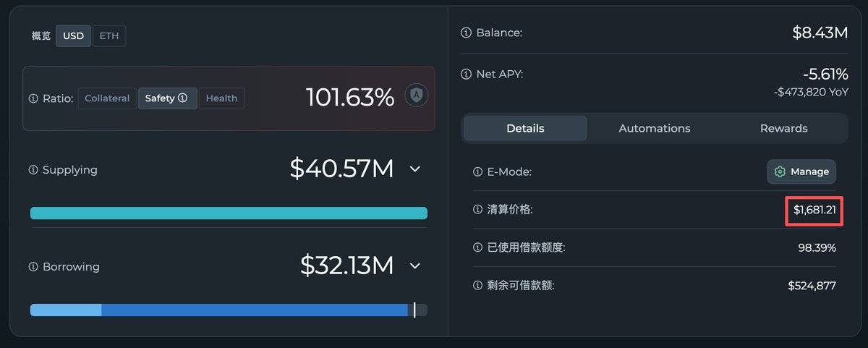This screenshot has width=868, height=348.
Task: Click the 剩余可借款额 label
Action: [521, 286]
